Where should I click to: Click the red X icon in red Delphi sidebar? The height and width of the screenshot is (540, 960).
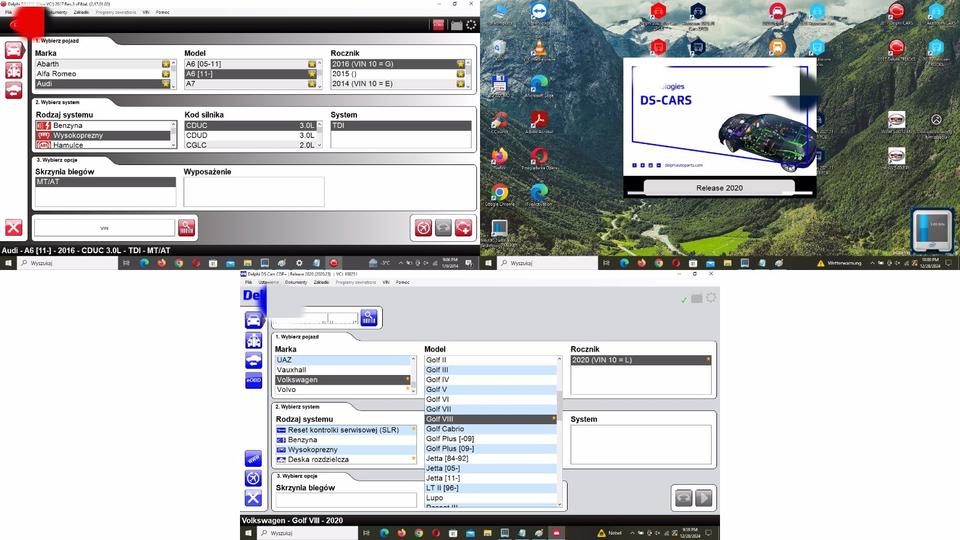[13, 228]
